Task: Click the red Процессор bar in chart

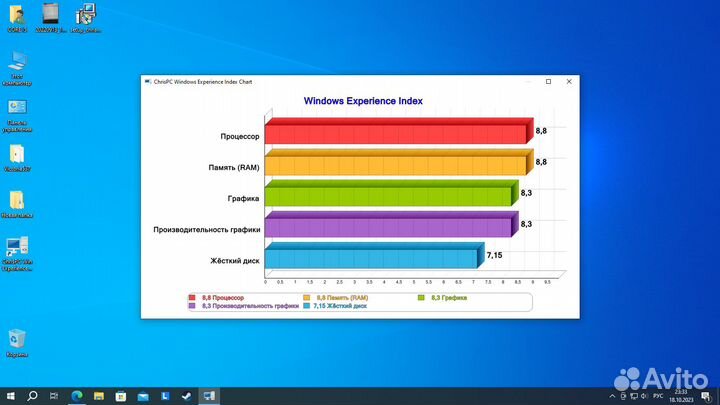Action: 395,133
